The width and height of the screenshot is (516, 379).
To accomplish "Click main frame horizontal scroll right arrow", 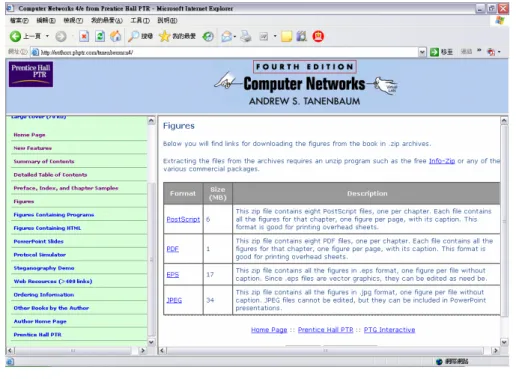I will pos(495,351).
